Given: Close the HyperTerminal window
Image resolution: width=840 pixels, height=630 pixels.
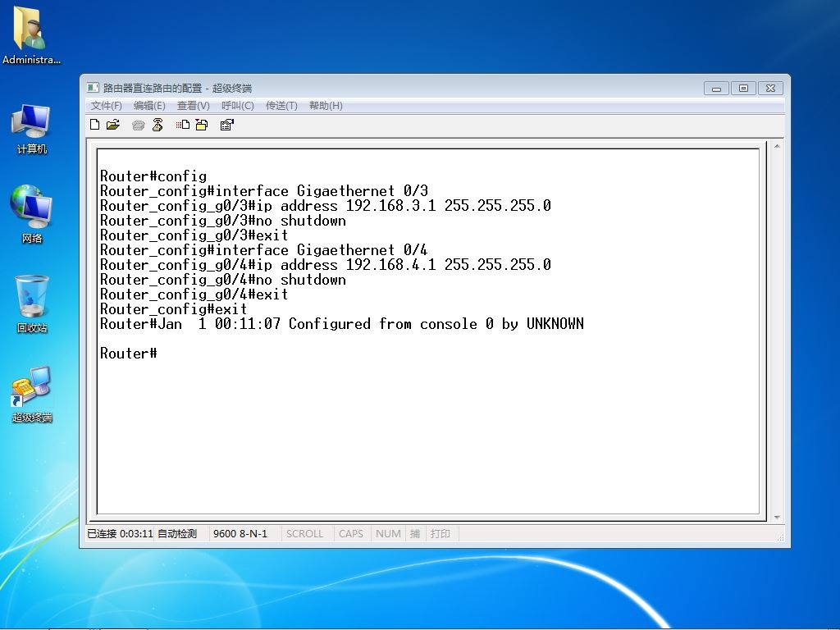Looking at the screenshot, I should (x=770, y=88).
